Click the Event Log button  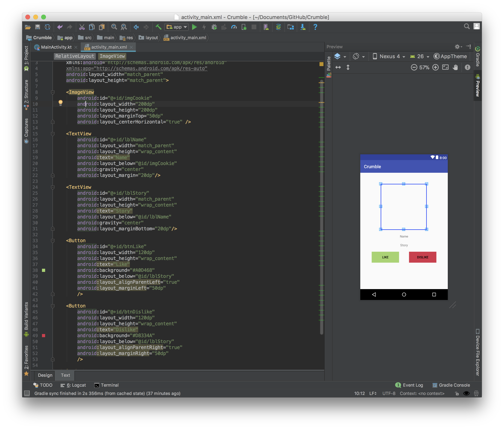pyautogui.click(x=409, y=385)
